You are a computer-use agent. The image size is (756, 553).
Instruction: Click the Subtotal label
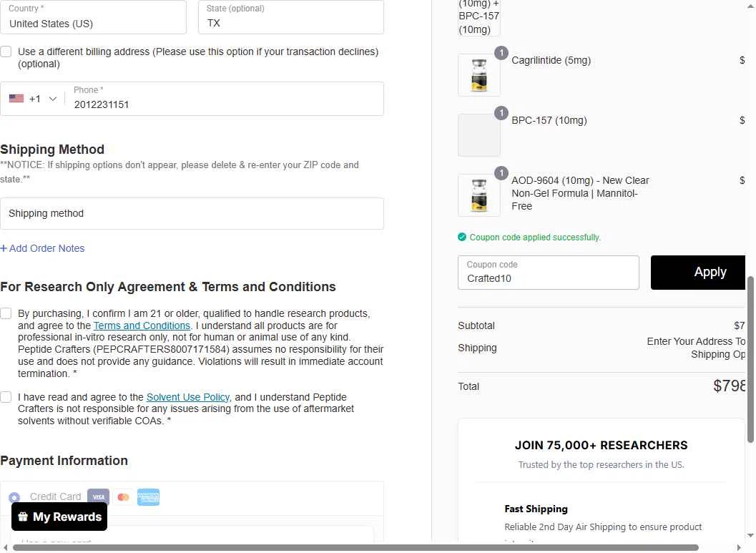tap(476, 326)
